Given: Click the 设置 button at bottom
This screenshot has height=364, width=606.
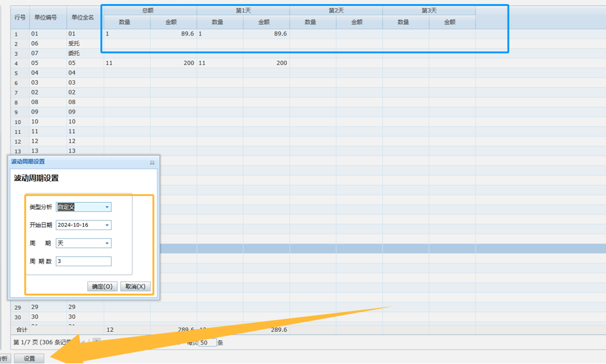Looking at the screenshot, I should coord(30,359).
